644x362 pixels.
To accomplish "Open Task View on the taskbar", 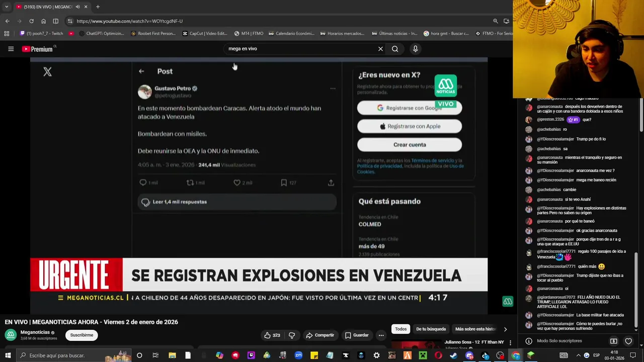I will [x=155, y=355].
